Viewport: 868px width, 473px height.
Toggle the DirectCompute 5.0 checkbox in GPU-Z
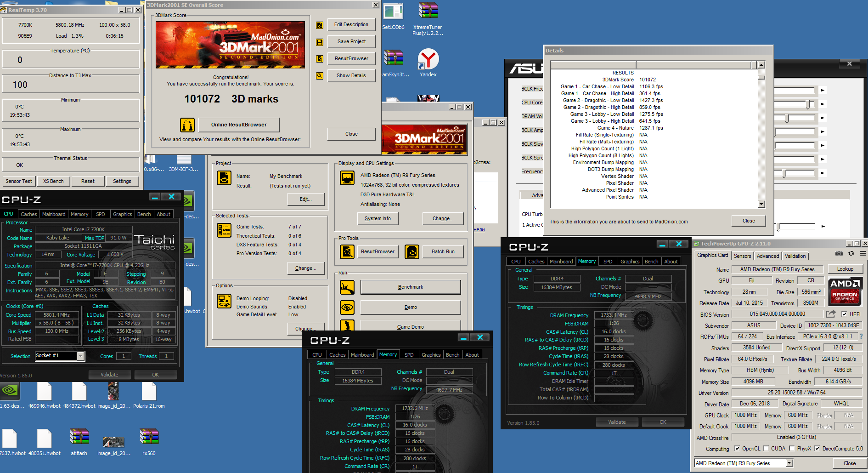tap(817, 449)
